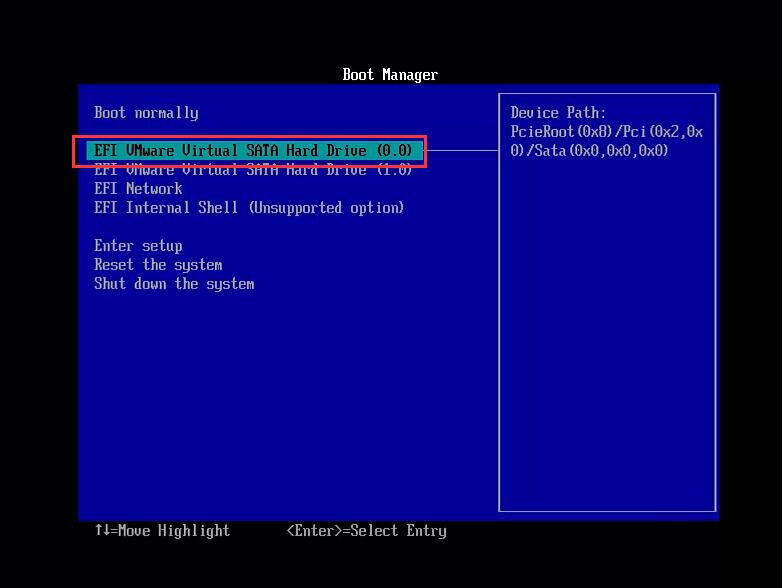782x588 pixels.
Task: Open Enter setup
Action: coord(138,246)
